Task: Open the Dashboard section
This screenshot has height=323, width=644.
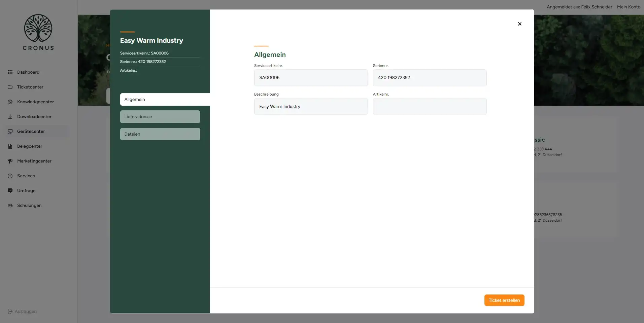Action: pos(10,72)
